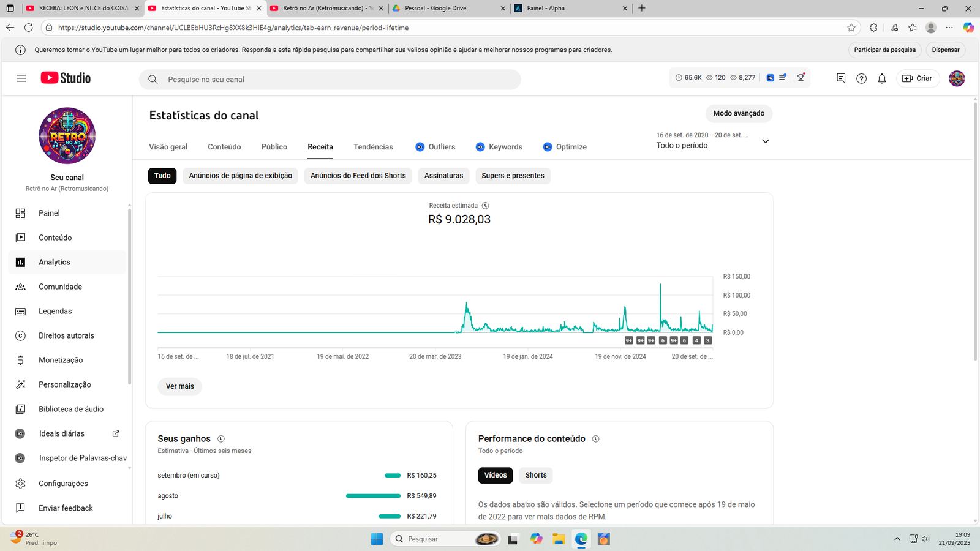Select the Tudo revenue filter chip
The image size is (980, 551).
click(162, 176)
